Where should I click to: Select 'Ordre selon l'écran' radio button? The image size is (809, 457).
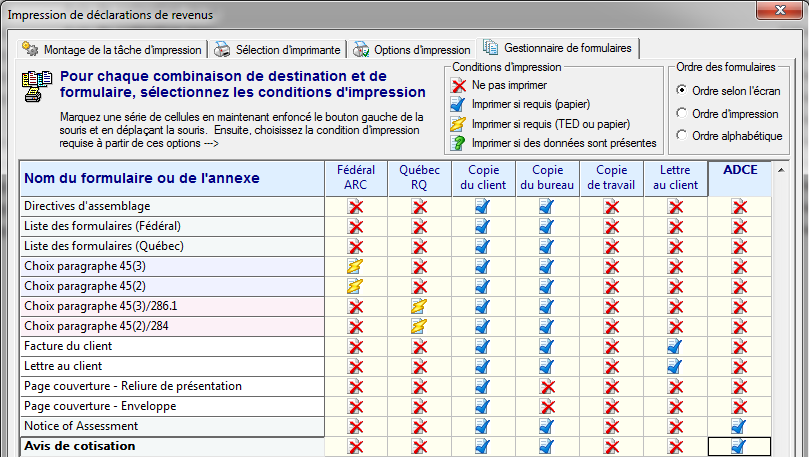coord(682,91)
